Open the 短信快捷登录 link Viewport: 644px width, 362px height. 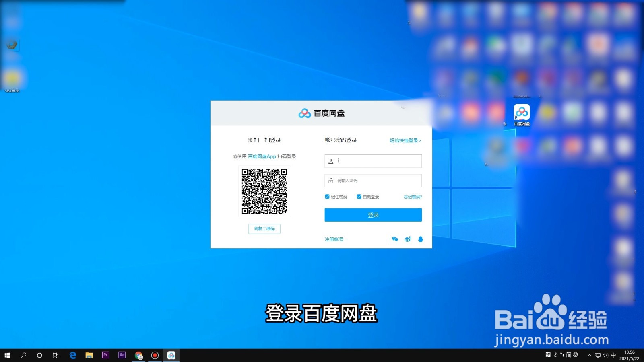(x=405, y=140)
